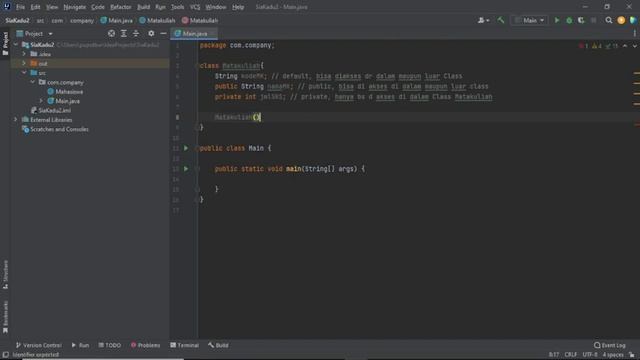The width and height of the screenshot is (640, 360).
Task: Click the CRLF line separator status entry
Action: click(x=571, y=355)
